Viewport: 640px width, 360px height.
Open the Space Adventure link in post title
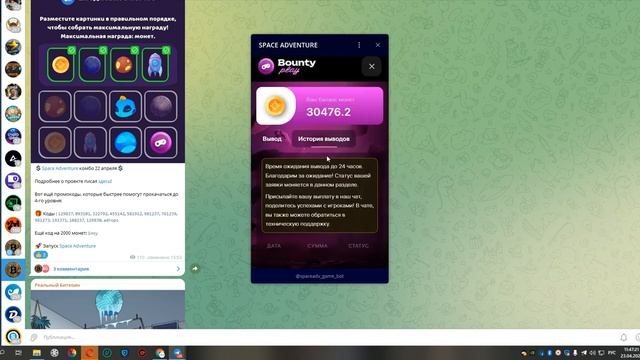pos(60,168)
